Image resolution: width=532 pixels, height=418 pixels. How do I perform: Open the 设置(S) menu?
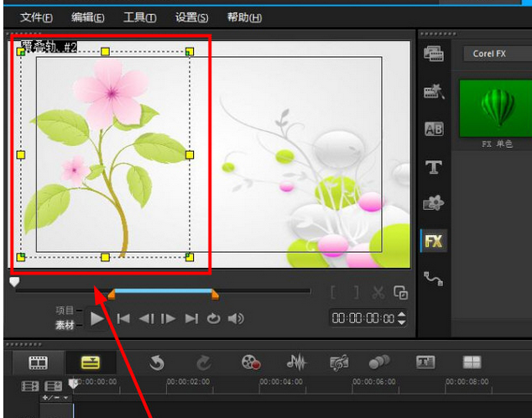pos(191,17)
